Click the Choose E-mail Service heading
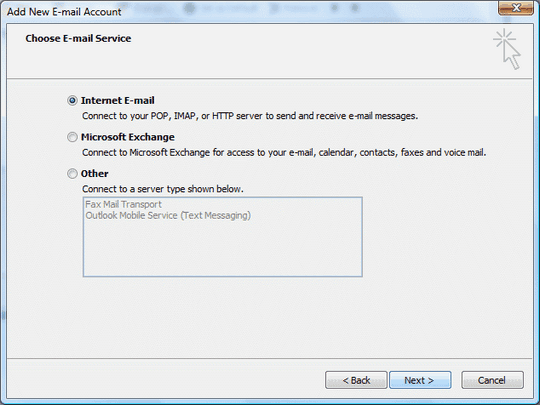 point(78,38)
